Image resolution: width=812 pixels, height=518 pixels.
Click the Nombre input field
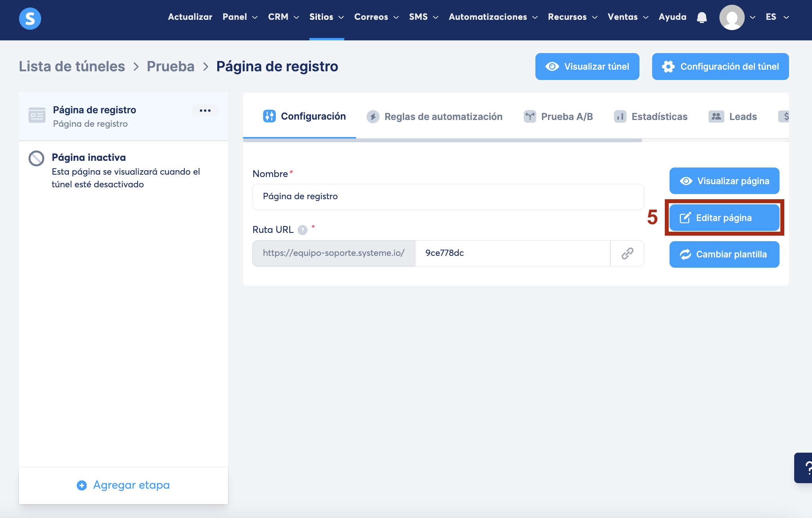(448, 197)
